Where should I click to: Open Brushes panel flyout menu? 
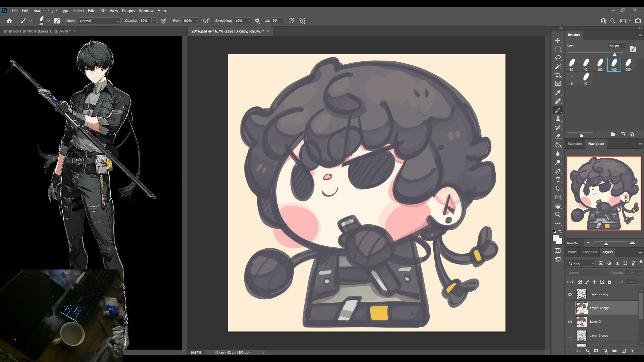tap(640, 35)
